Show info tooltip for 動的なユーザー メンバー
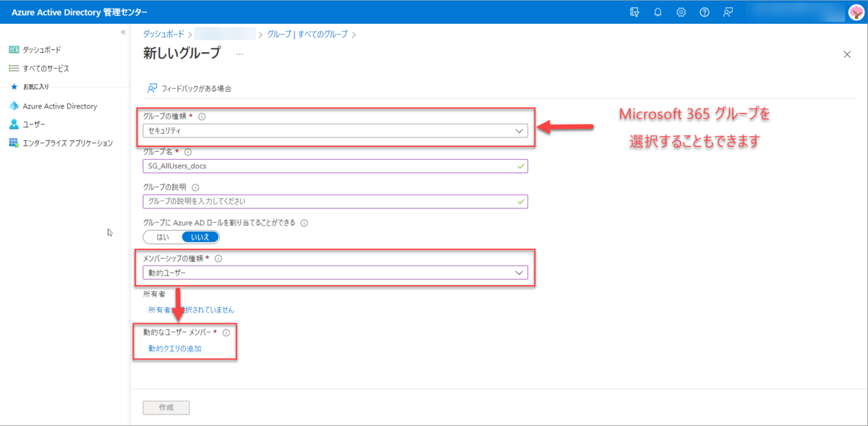 click(226, 333)
